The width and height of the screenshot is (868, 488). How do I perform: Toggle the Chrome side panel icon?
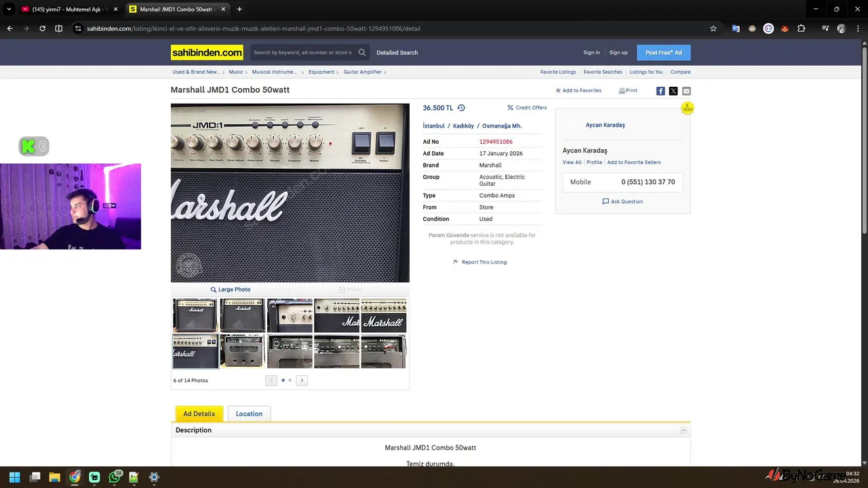(x=58, y=28)
